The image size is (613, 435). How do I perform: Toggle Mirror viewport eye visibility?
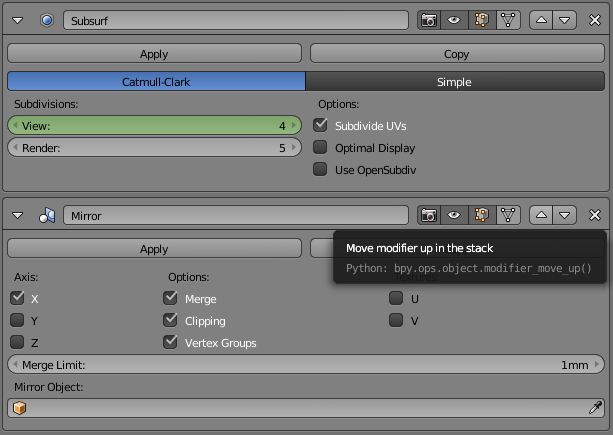pyautogui.click(x=454, y=215)
